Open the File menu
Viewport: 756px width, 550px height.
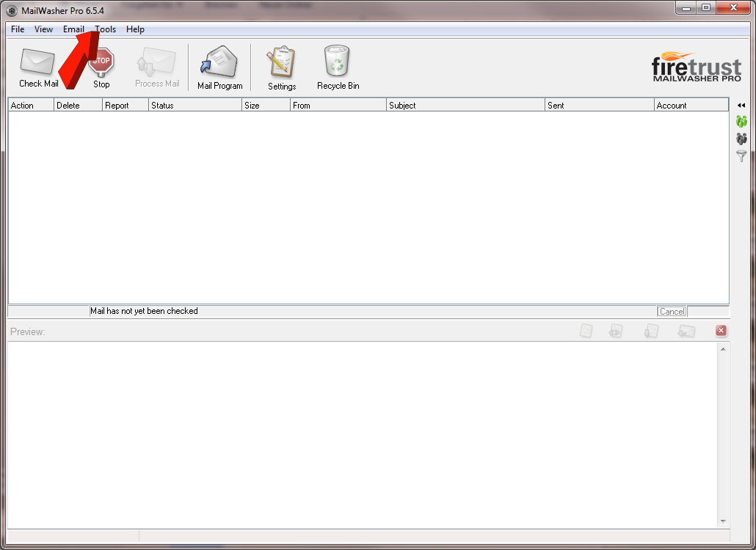tap(18, 29)
